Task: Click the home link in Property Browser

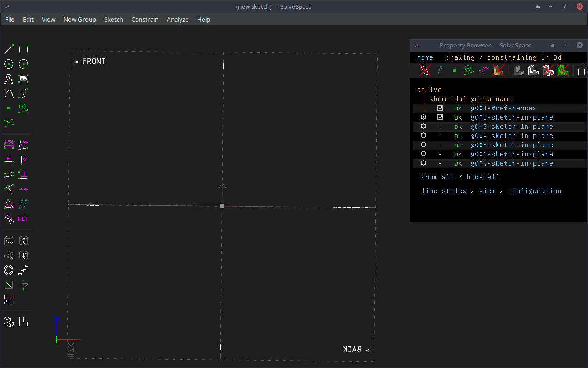Action: [425, 57]
